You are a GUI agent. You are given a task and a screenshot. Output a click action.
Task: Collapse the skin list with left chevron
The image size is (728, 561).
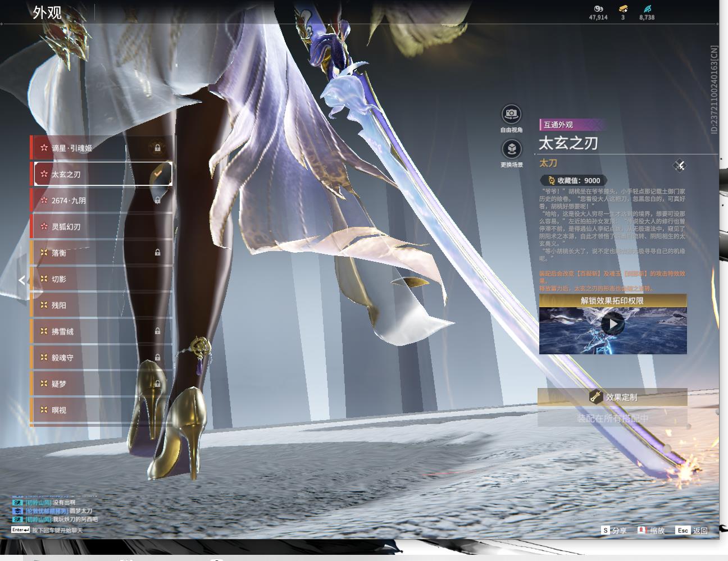click(x=22, y=280)
